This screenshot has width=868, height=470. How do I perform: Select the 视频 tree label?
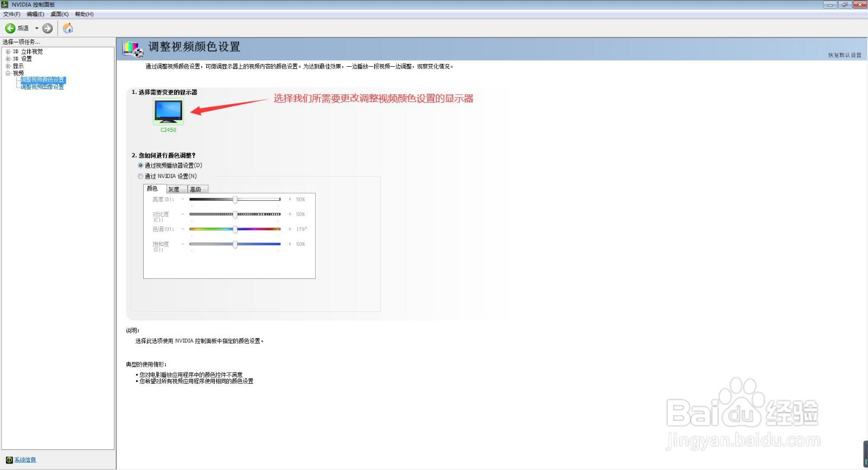click(18, 73)
